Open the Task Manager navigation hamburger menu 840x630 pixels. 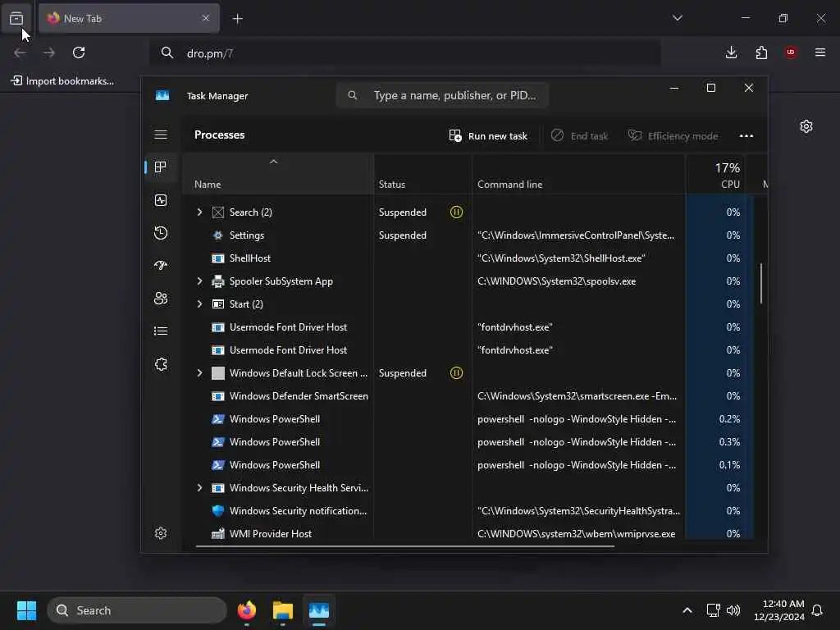pyautogui.click(x=161, y=135)
